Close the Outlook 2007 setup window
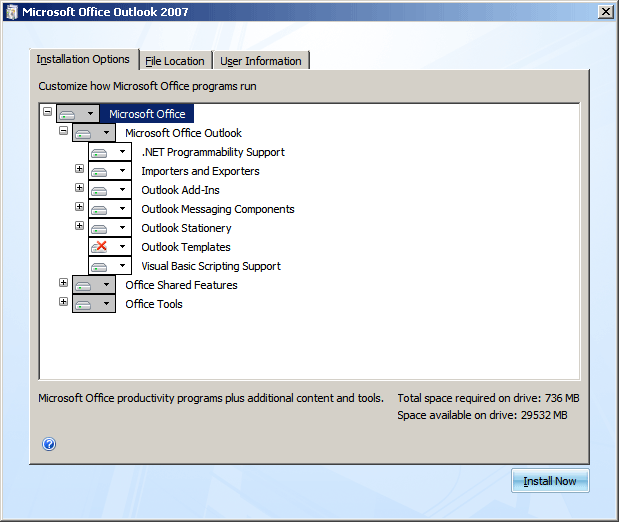 point(606,12)
